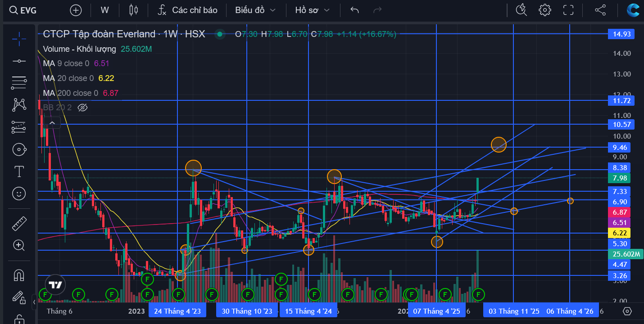Click the yellow 6.22 MA label
Screen dimensions: 644x324
point(619,233)
